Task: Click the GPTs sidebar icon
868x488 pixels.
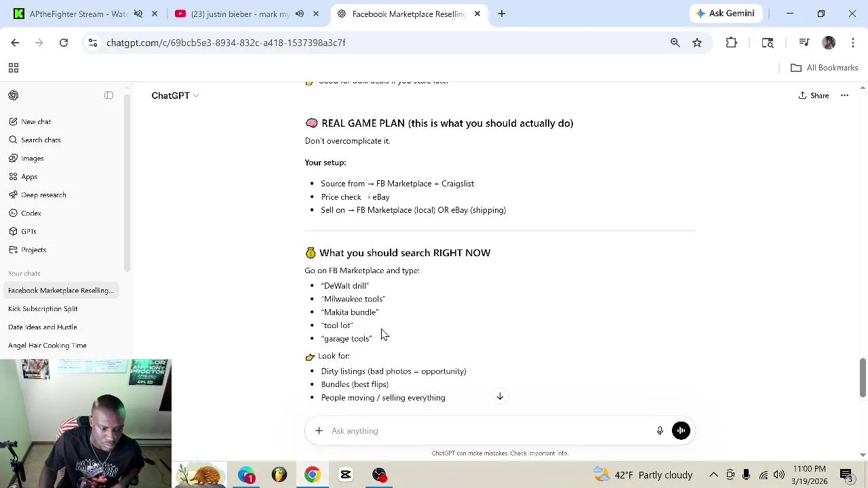Action: 13,231
